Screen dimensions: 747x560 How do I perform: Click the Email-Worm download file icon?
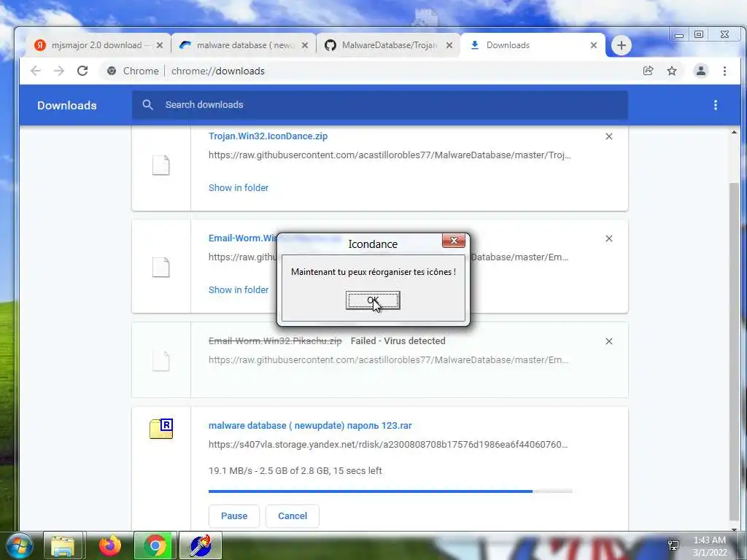[161, 267]
